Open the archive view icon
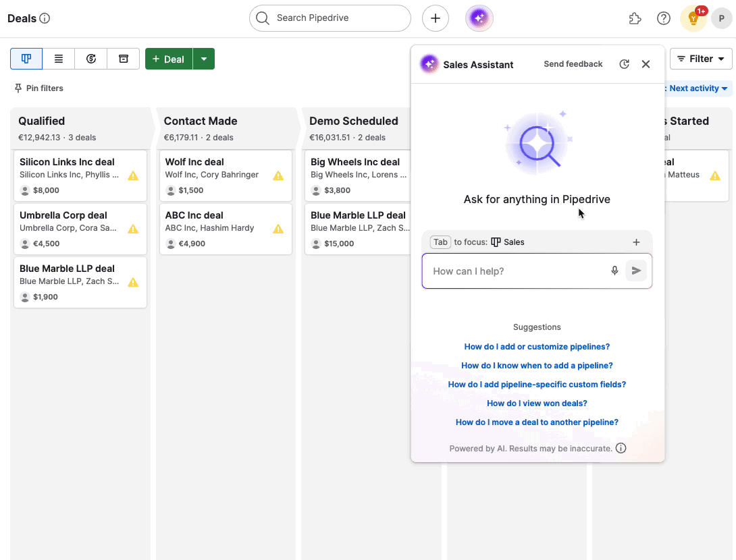Viewport: 736px width, 560px height. (x=124, y=59)
